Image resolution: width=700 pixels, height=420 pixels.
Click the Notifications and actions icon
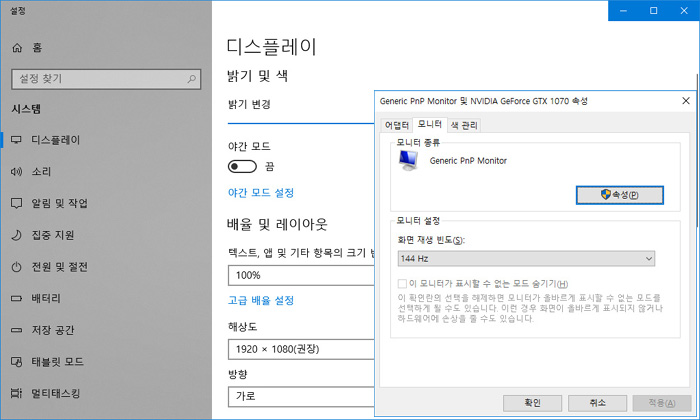pyautogui.click(x=16, y=203)
